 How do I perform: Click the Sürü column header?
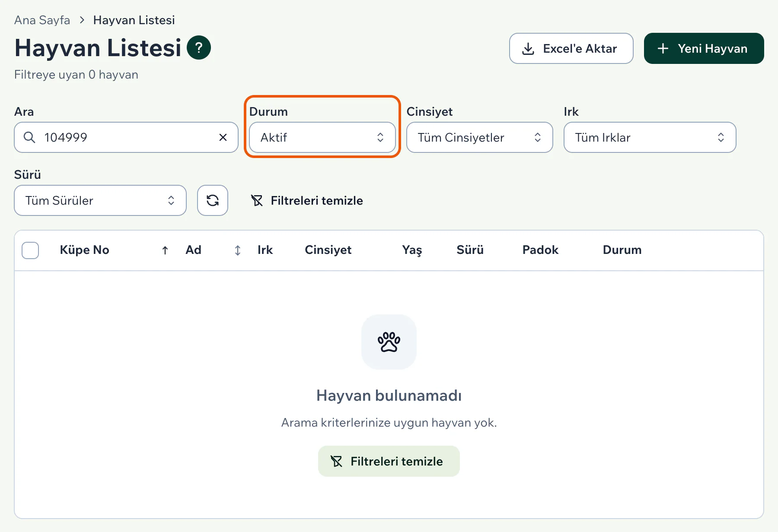click(470, 250)
